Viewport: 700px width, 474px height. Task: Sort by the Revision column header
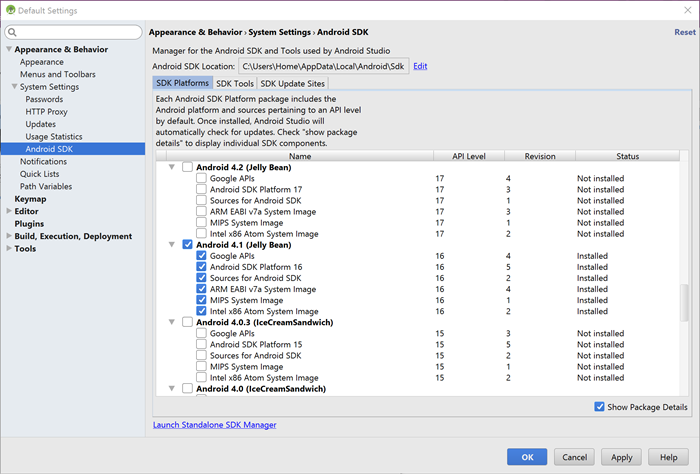click(x=540, y=156)
